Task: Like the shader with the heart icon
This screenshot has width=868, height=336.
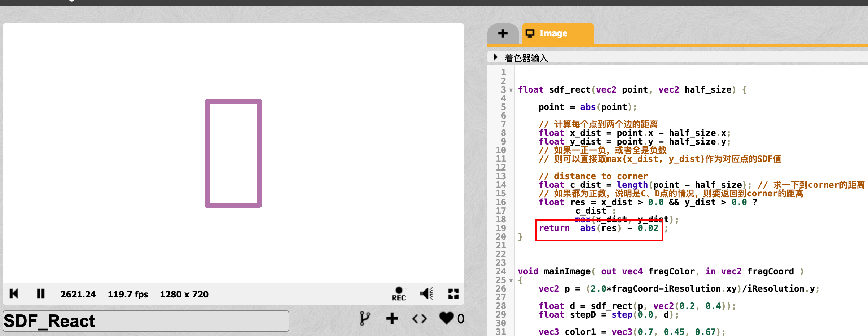Action: tap(446, 318)
